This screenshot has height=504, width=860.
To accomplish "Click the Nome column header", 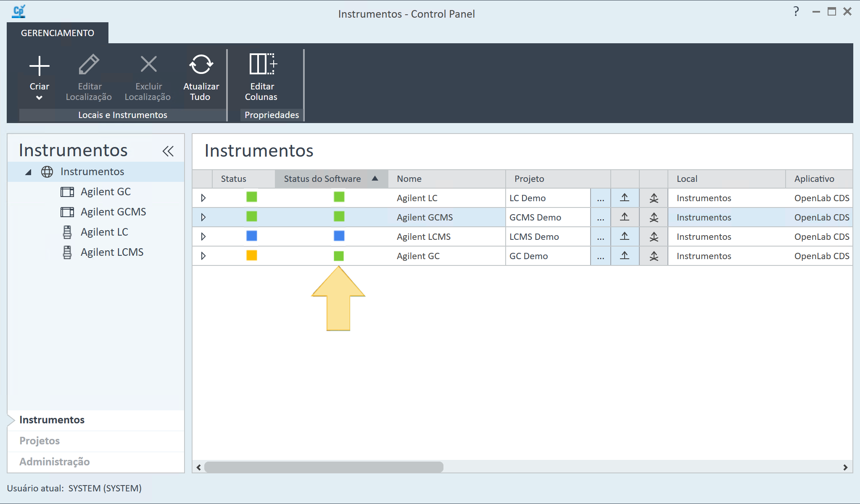I will pos(447,179).
